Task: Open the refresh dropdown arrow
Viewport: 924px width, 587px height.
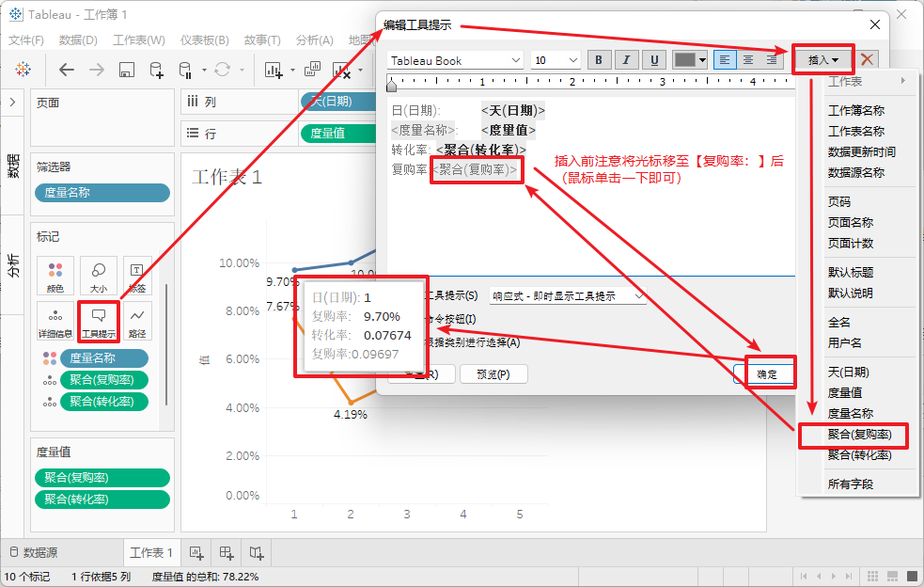Action: click(x=242, y=71)
